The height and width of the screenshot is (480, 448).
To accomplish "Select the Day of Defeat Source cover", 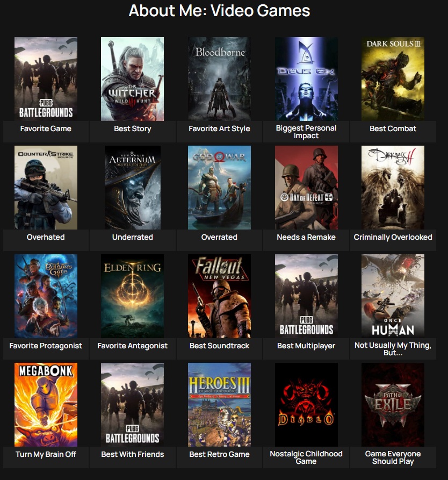I will tap(306, 188).
